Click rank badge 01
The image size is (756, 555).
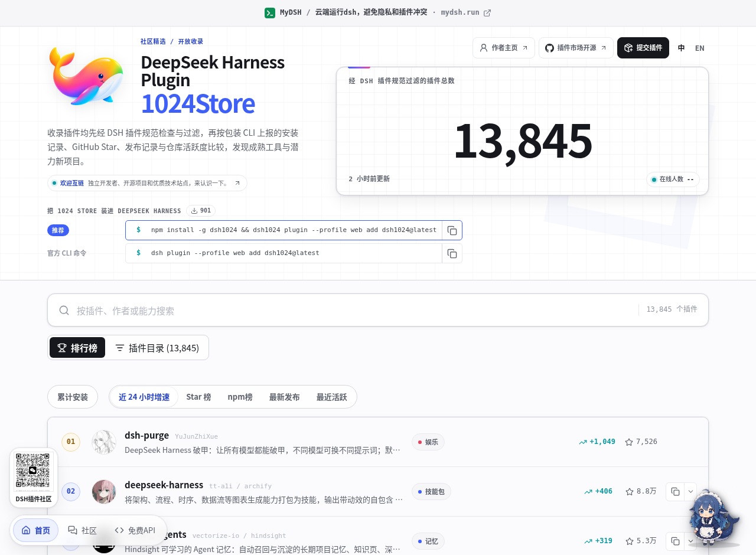(x=71, y=442)
